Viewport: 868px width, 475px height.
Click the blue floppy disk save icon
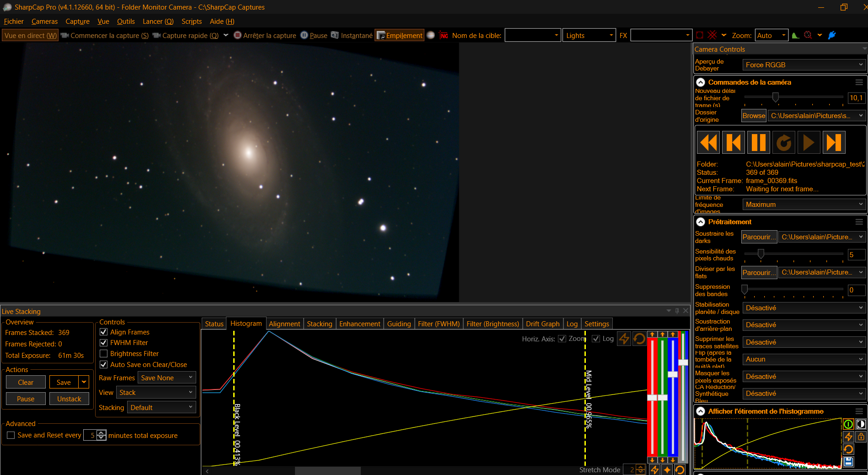point(848,462)
